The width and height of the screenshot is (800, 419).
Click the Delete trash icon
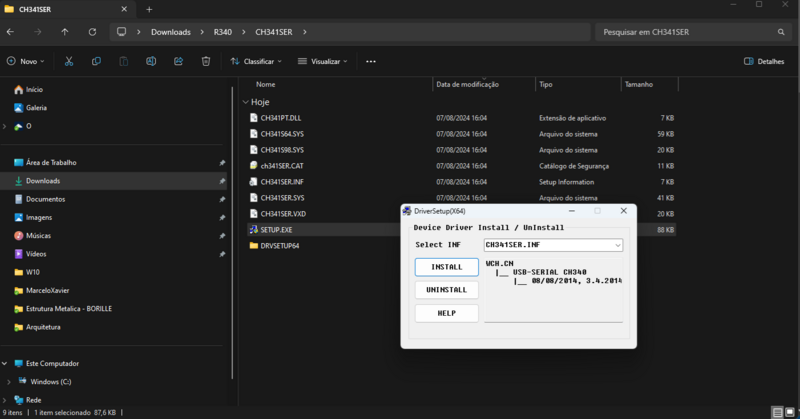pos(206,61)
